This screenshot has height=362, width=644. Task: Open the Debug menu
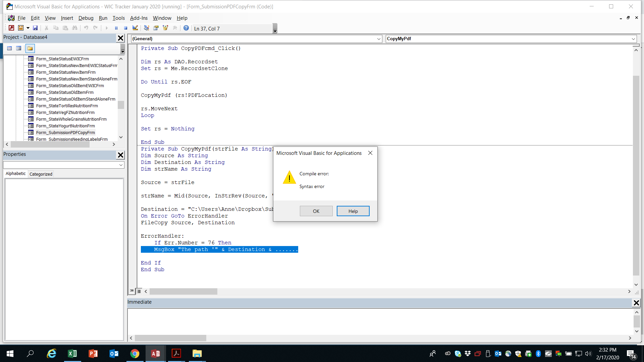point(86,18)
